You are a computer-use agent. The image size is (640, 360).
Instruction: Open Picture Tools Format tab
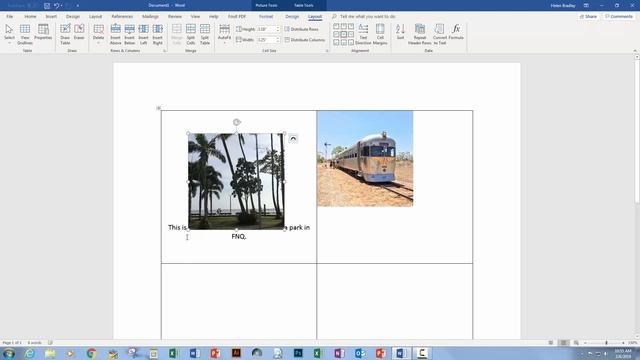[266, 16]
